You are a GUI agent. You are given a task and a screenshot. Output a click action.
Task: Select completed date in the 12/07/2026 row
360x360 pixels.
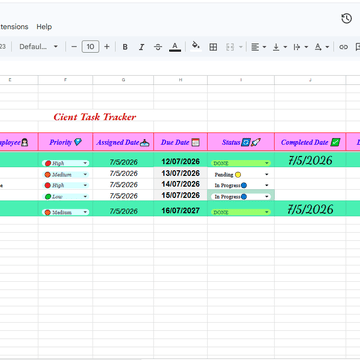pyautogui.click(x=310, y=160)
